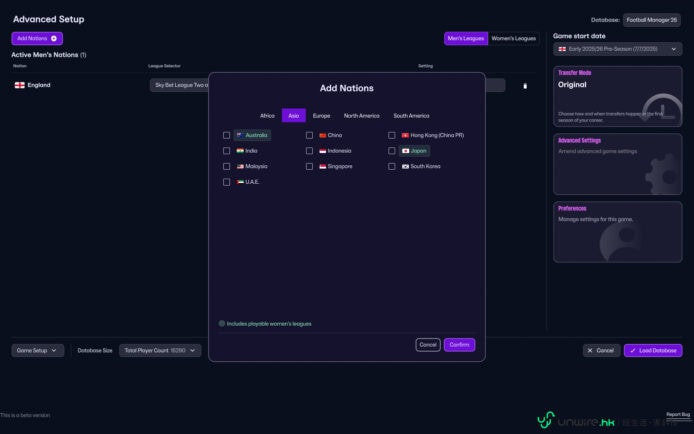Click the England flag in Active Nations

[x=19, y=85]
